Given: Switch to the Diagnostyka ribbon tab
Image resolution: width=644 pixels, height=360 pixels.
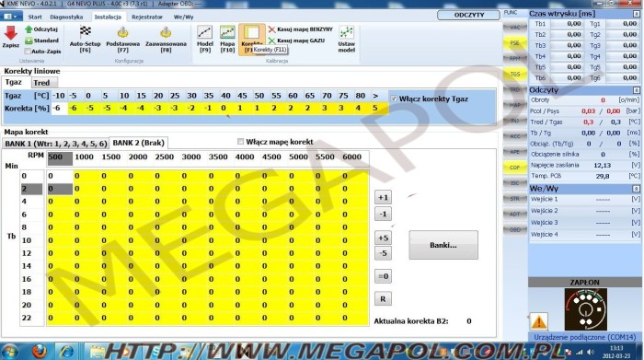Looking at the screenshot, I should point(66,17).
